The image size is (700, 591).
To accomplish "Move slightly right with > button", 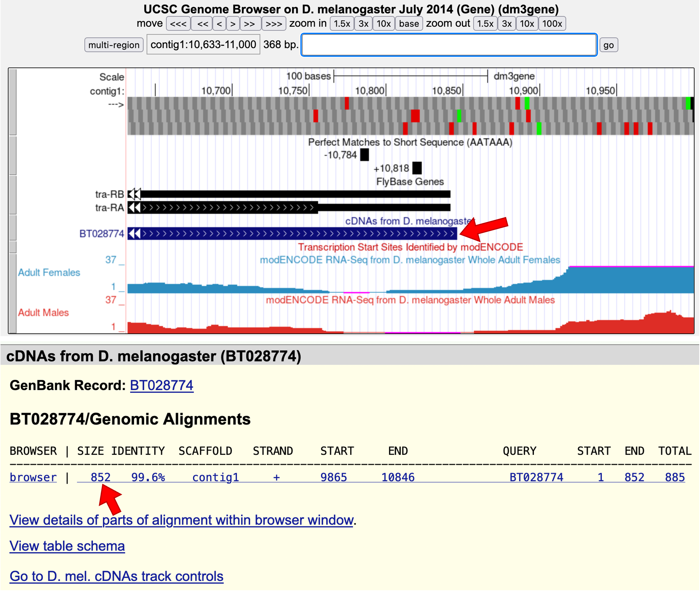I will (x=233, y=24).
